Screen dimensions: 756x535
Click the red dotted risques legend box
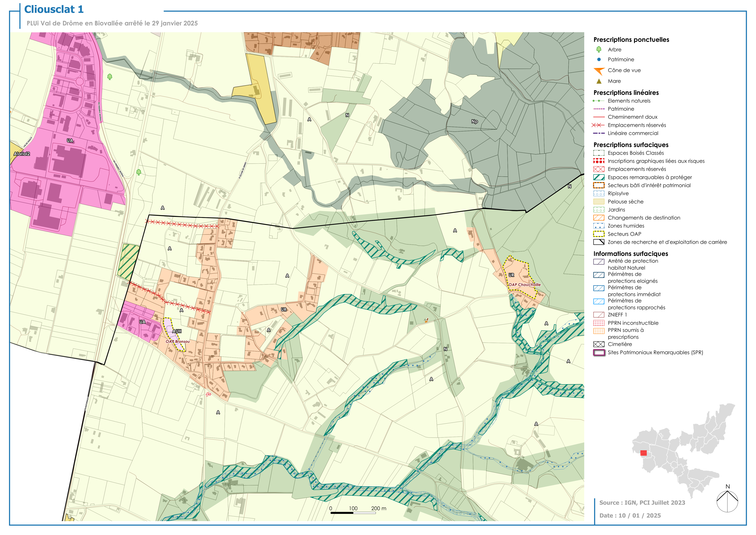599,161
